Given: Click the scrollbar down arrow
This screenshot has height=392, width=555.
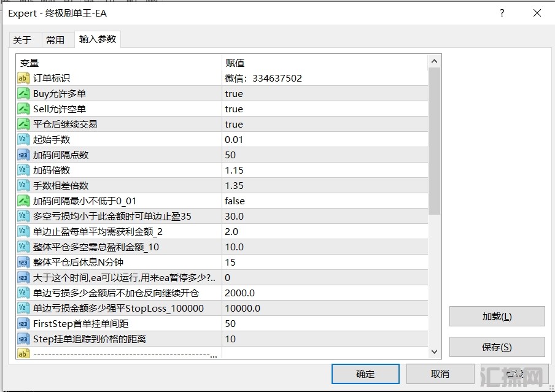Looking at the screenshot, I should (x=434, y=352).
